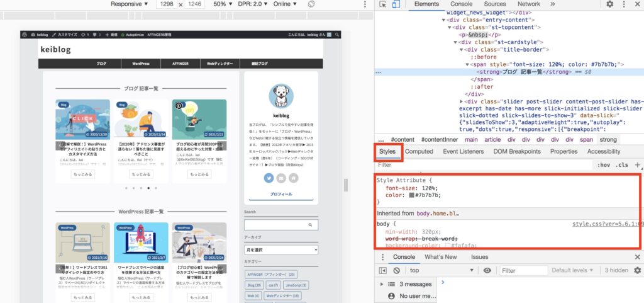
Task: Click the add new style rule plus
Action: (637, 165)
